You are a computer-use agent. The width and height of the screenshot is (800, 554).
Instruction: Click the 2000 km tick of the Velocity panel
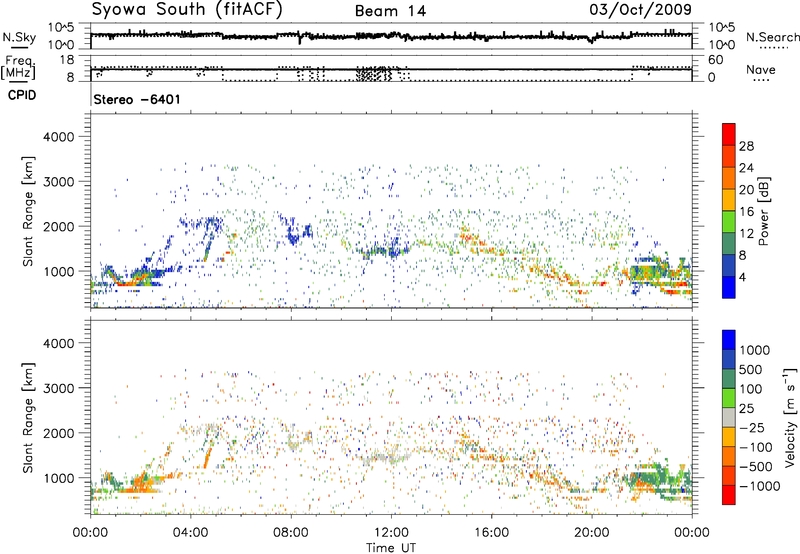(x=58, y=433)
